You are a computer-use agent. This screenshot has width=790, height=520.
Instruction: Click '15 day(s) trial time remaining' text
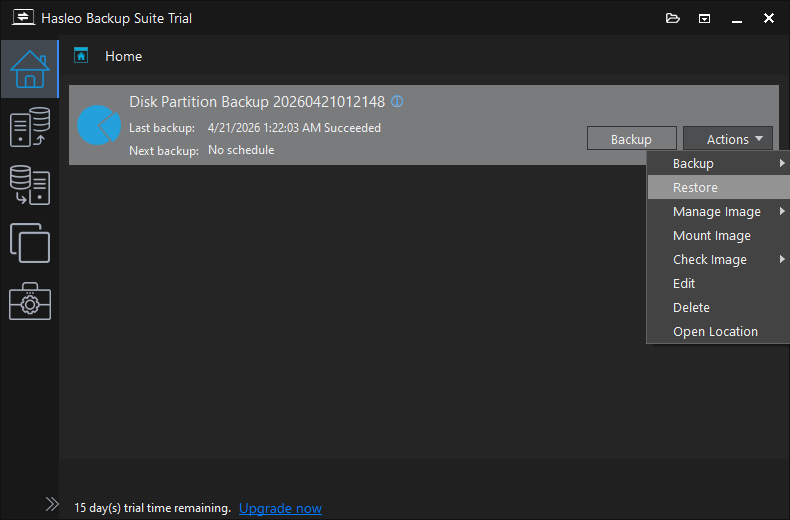(152, 508)
